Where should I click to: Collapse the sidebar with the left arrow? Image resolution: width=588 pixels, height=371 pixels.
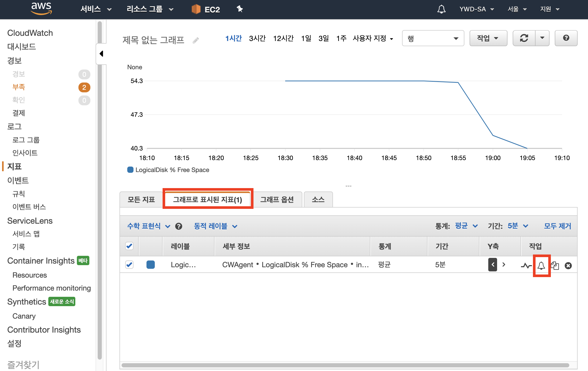click(x=101, y=54)
